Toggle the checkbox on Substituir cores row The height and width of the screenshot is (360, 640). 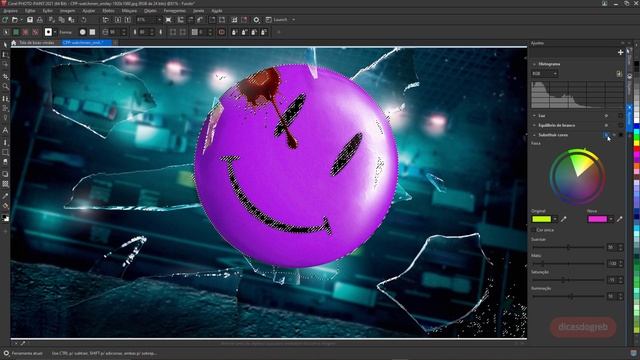click(x=621, y=135)
